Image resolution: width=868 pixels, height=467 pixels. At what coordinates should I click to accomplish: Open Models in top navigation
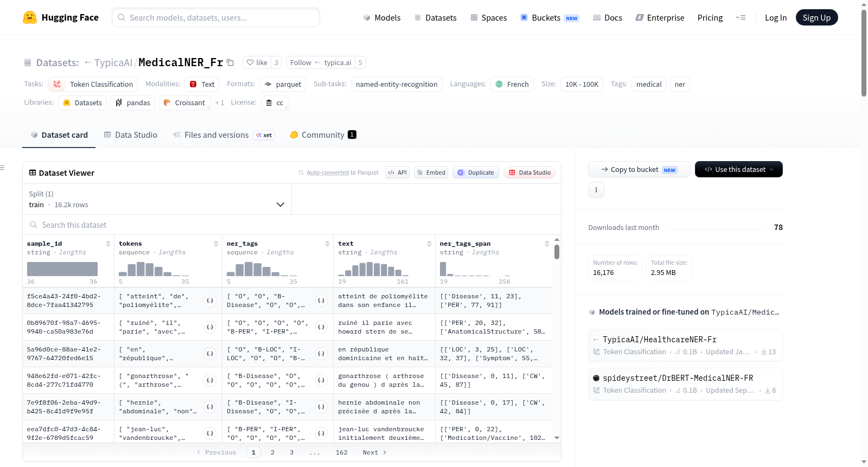point(382,17)
